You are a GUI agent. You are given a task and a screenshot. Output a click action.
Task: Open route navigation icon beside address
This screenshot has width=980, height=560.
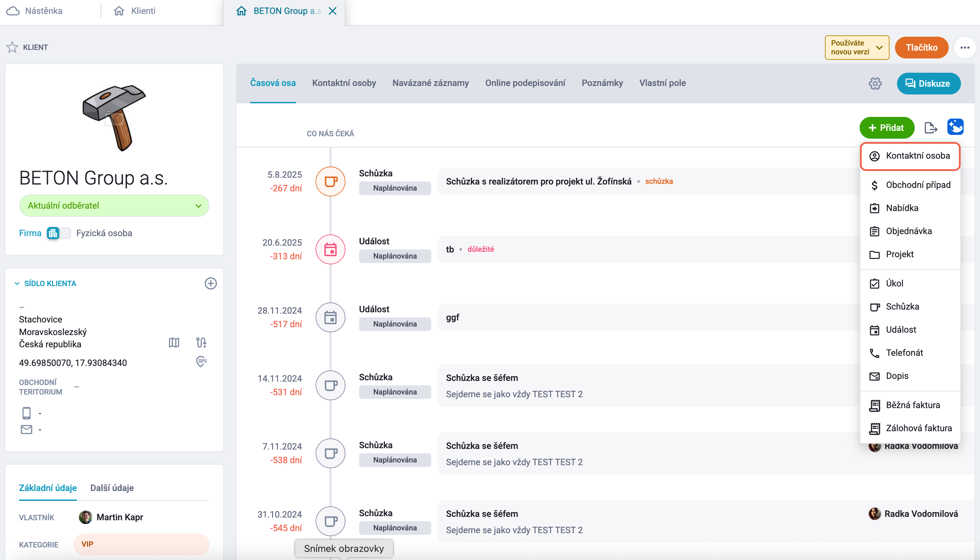pyautogui.click(x=201, y=342)
